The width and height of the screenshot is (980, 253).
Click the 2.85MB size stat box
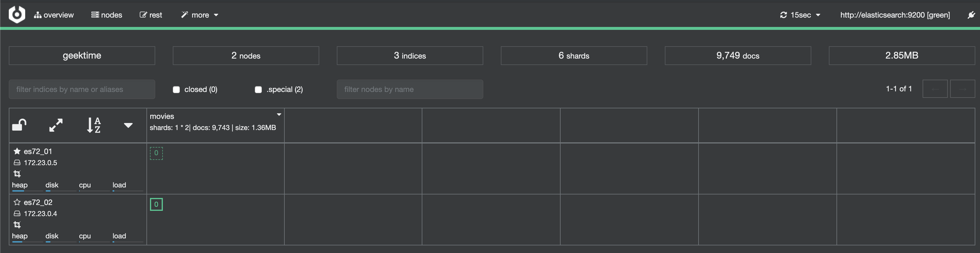coord(902,56)
